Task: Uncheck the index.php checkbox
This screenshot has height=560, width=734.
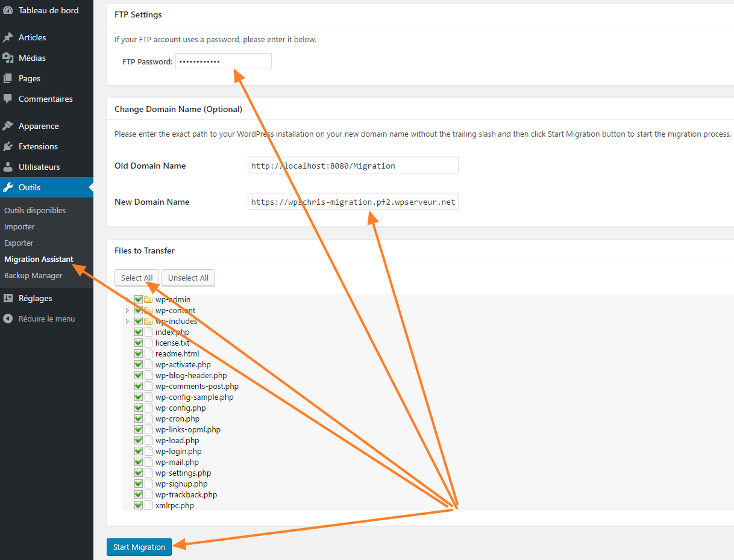Action: click(138, 331)
